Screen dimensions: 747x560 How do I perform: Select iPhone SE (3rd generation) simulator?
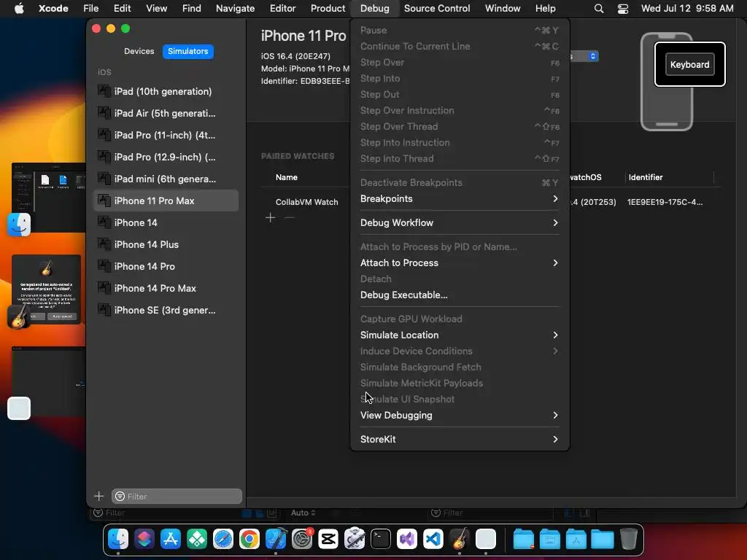[x=166, y=310]
